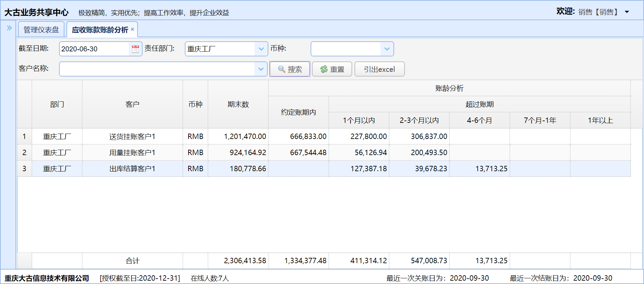Screen dimensions: 644x284
Task: Close the 应收账款账龄分析 tab
Action: pos(132,29)
